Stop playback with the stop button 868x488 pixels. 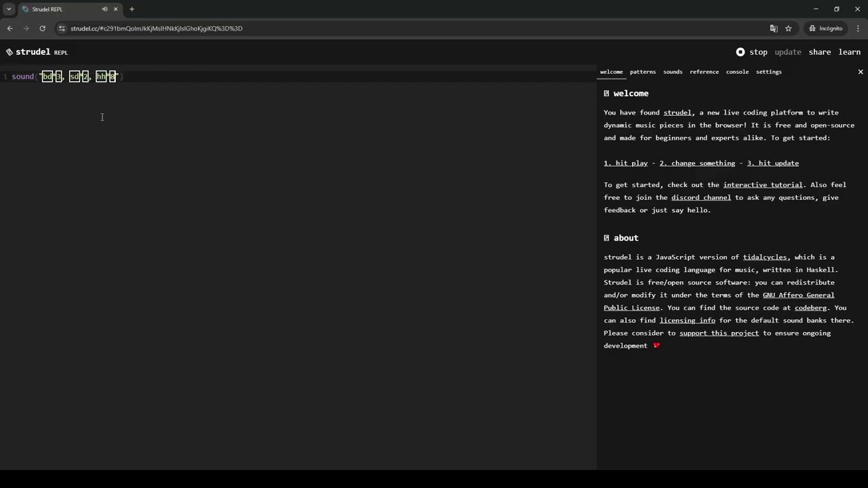pos(752,52)
